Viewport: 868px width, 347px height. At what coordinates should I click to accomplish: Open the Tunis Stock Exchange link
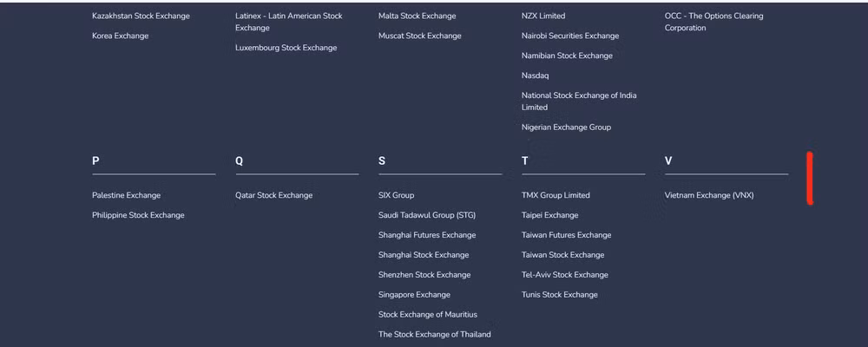coord(560,295)
